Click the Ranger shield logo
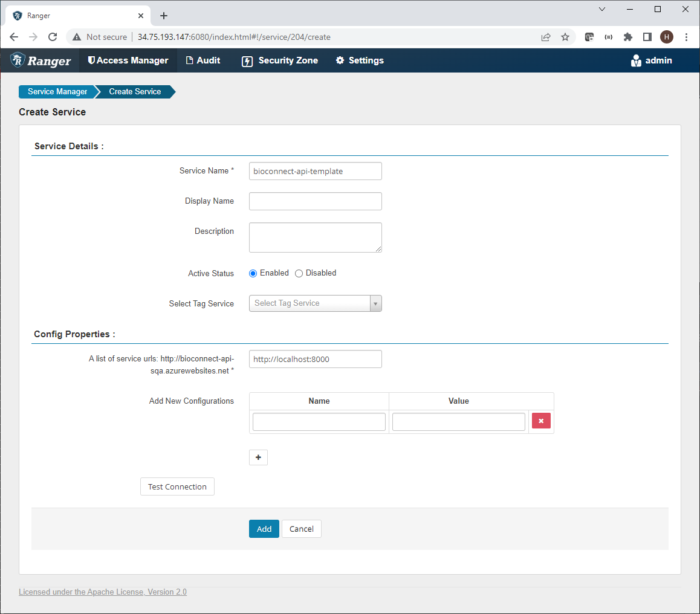700x614 pixels. coord(18,60)
